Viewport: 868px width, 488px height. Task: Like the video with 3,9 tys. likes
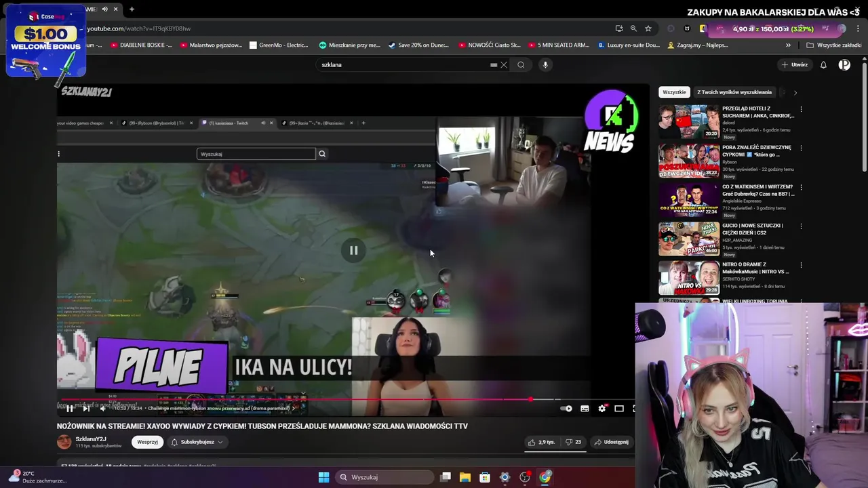(541, 442)
